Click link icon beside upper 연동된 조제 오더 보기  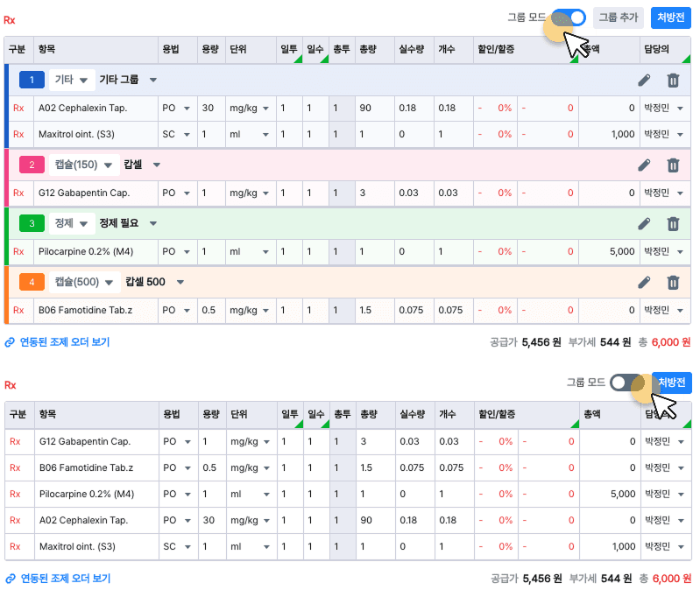click(x=10, y=342)
